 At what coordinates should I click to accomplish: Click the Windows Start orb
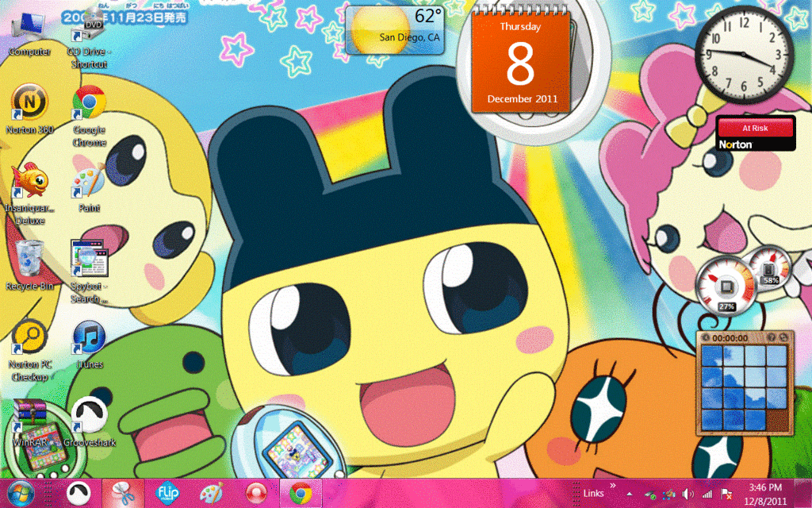(21, 494)
